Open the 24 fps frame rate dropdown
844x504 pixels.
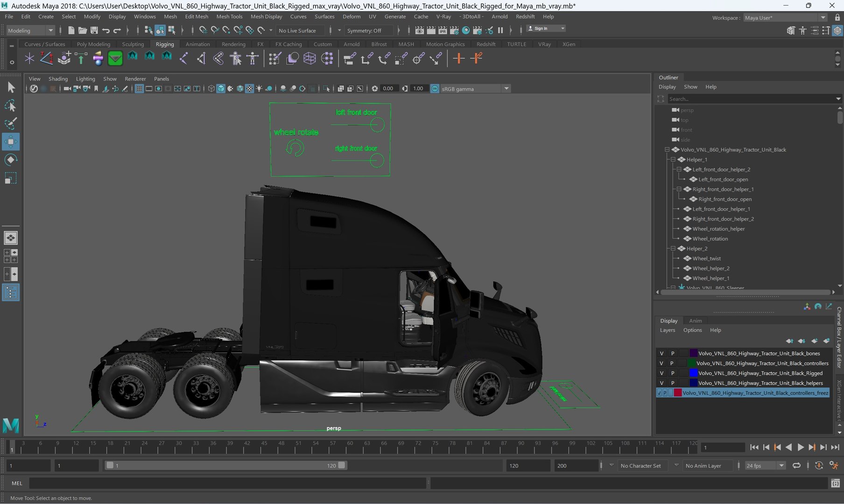pyautogui.click(x=765, y=465)
